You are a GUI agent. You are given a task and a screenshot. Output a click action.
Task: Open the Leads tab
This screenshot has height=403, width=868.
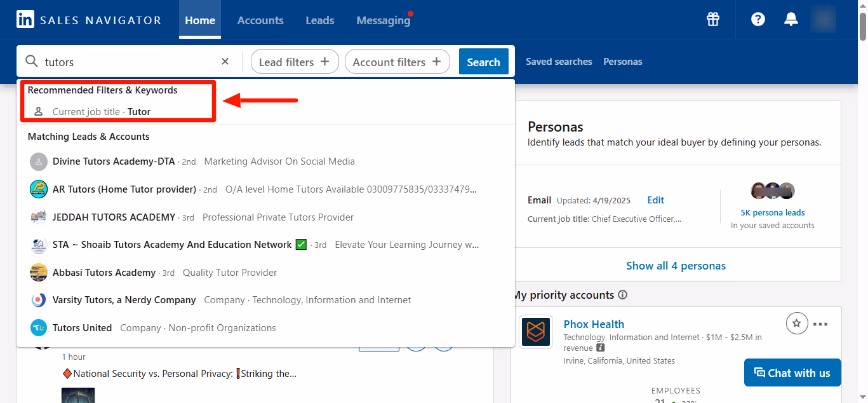(x=319, y=20)
